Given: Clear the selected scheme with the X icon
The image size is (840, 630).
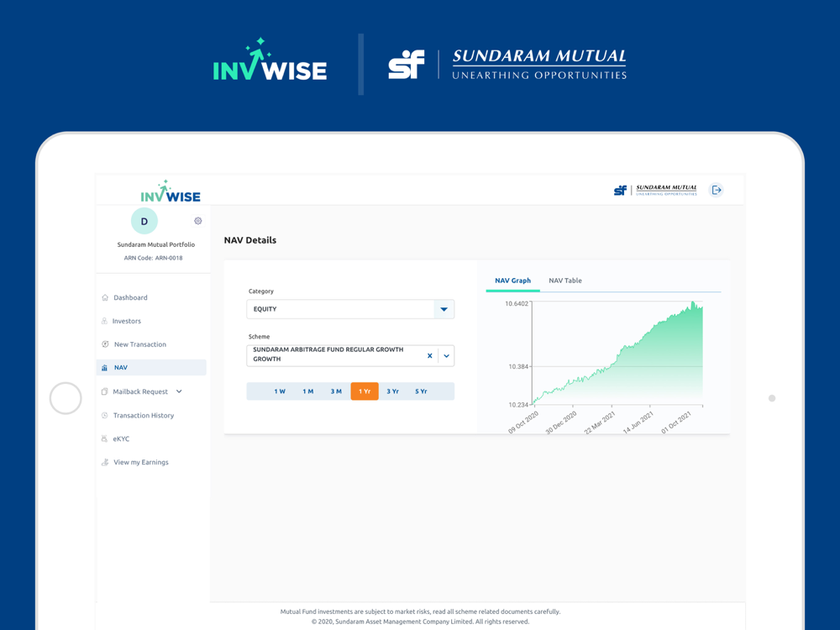Looking at the screenshot, I should (429, 355).
